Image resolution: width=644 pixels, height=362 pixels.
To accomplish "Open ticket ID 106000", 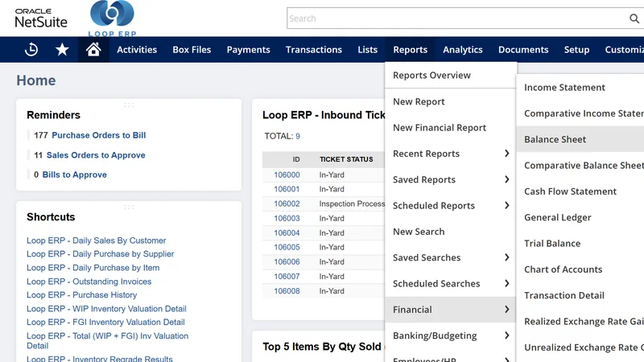I will point(287,175).
